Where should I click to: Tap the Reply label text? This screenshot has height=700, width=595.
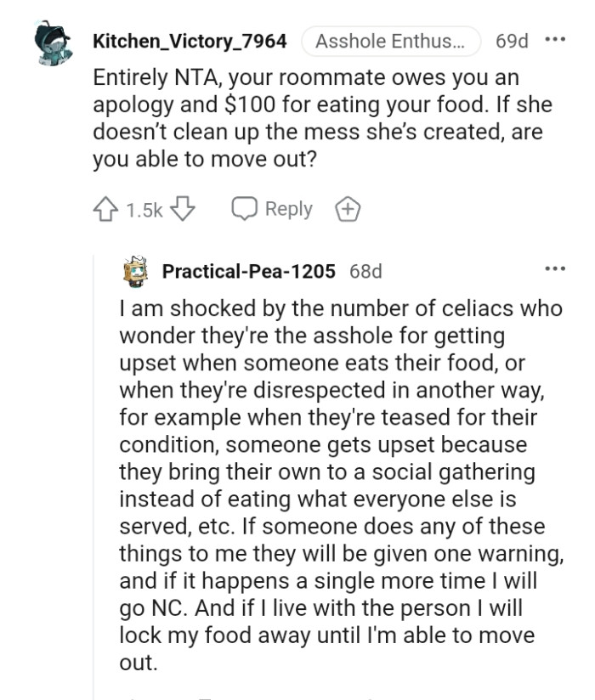289,208
